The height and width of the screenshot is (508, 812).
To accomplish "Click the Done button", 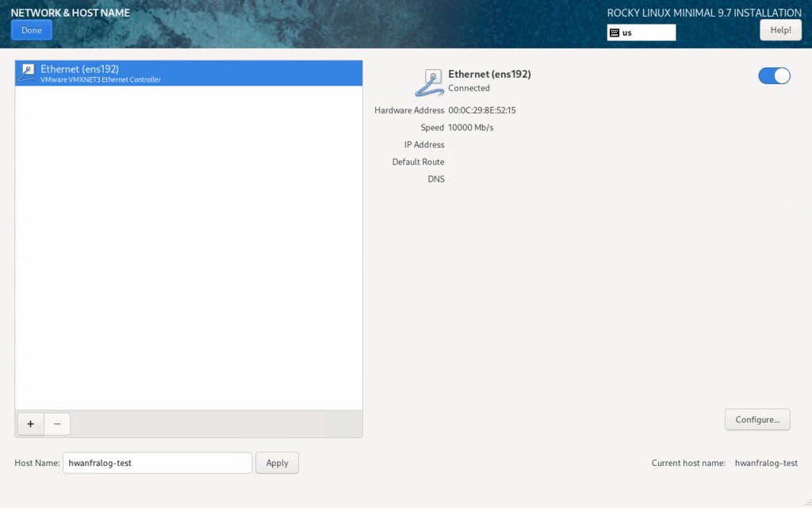I will 32,30.
